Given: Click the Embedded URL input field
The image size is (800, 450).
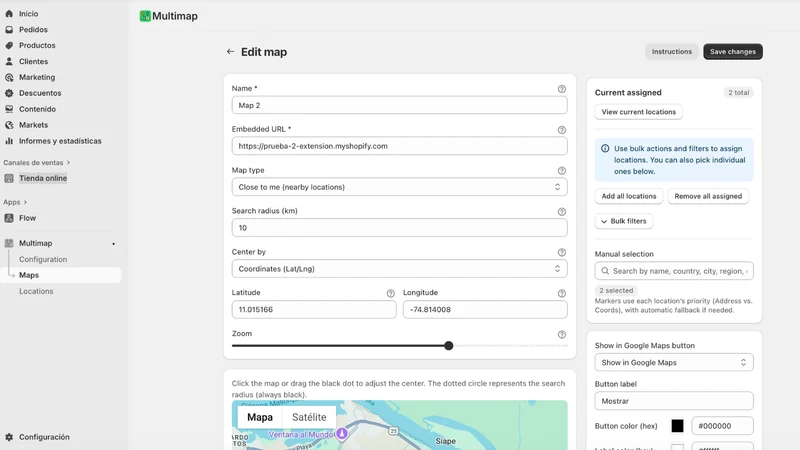Looking at the screenshot, I should coord(399,146).
